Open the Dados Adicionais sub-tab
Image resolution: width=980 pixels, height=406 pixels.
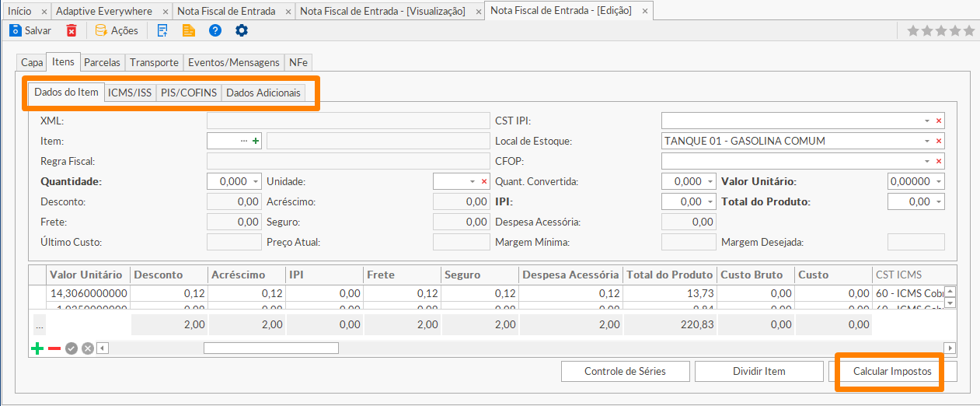(263, 93)
